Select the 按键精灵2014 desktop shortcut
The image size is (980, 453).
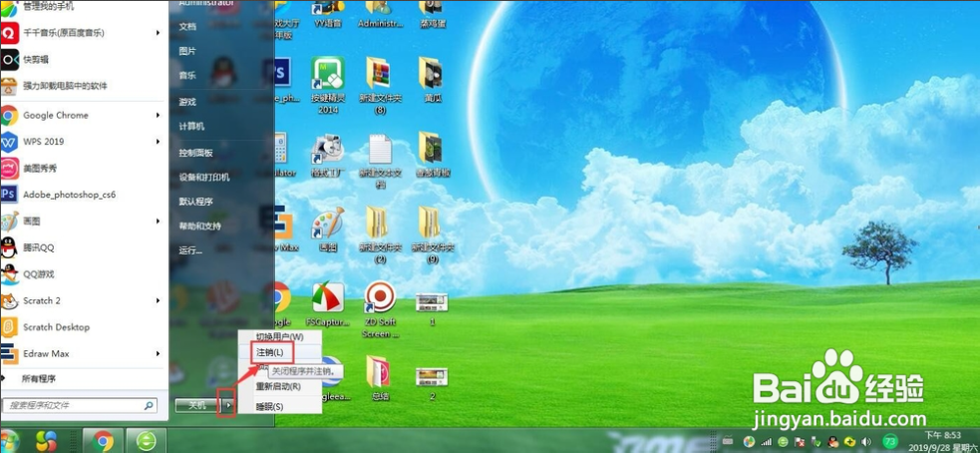[x=328, y=85]
